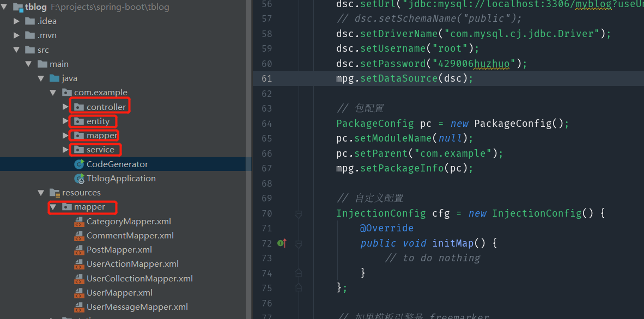Collapse the main folder arrow
644x319 pixels.
pos(28,64)
